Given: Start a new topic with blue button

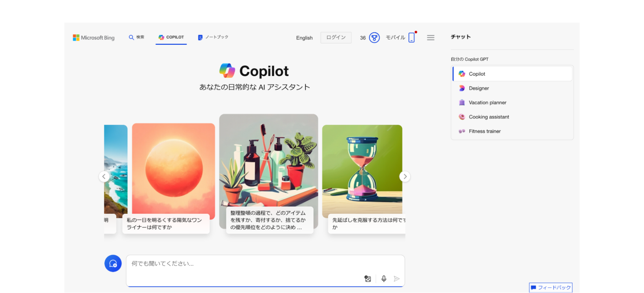Looking at the screenshot, I should point(113,264).
